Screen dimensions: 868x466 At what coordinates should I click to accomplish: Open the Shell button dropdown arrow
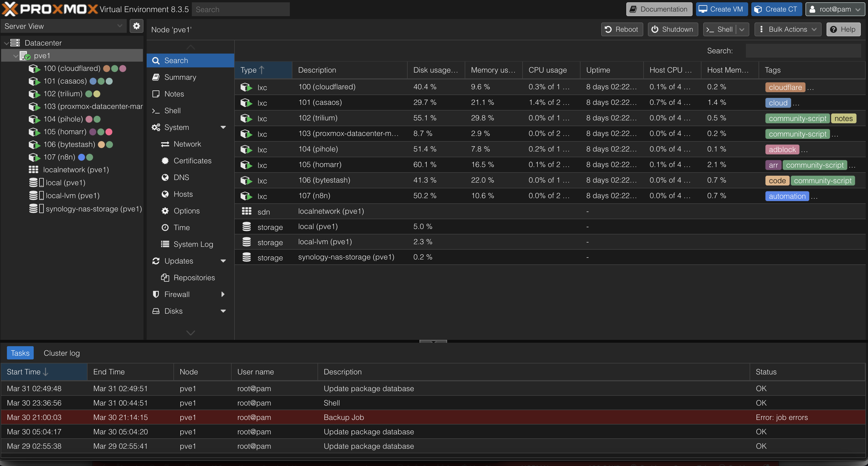click(742, 29)
